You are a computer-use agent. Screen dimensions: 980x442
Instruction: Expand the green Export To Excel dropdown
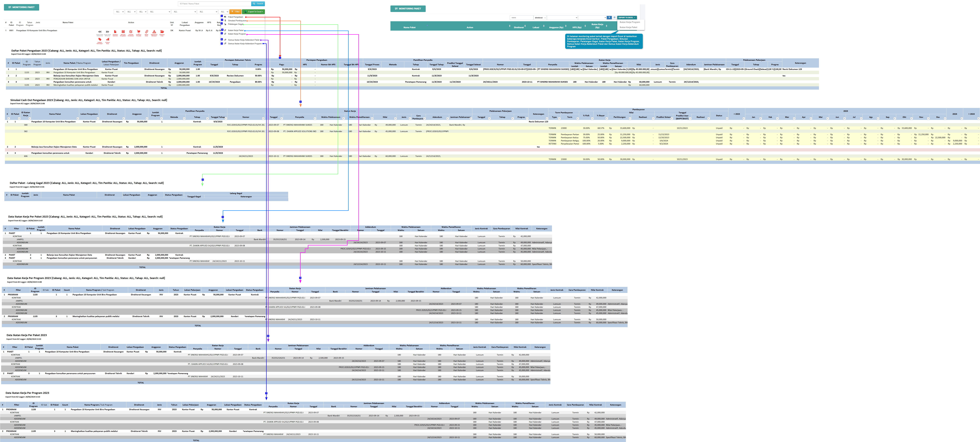253,12
